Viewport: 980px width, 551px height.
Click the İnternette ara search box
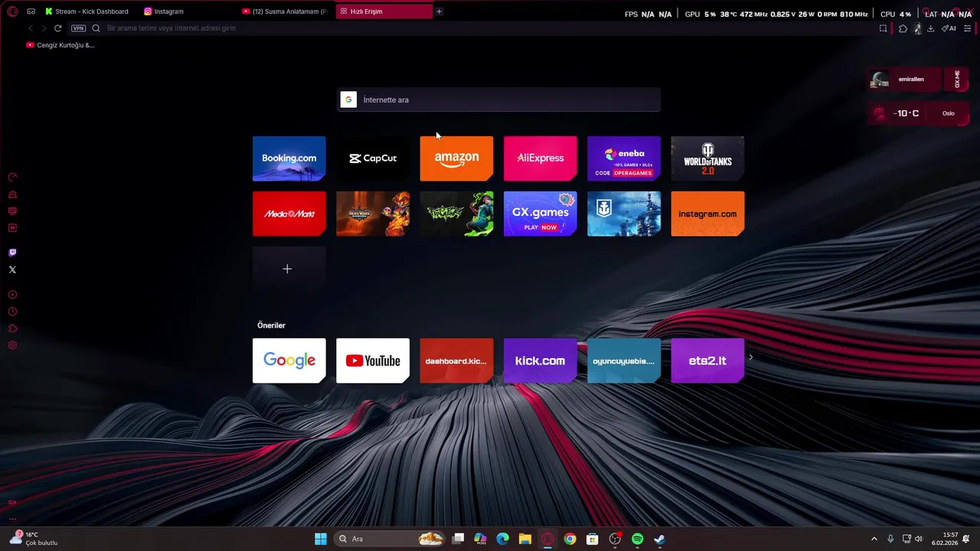498,99
